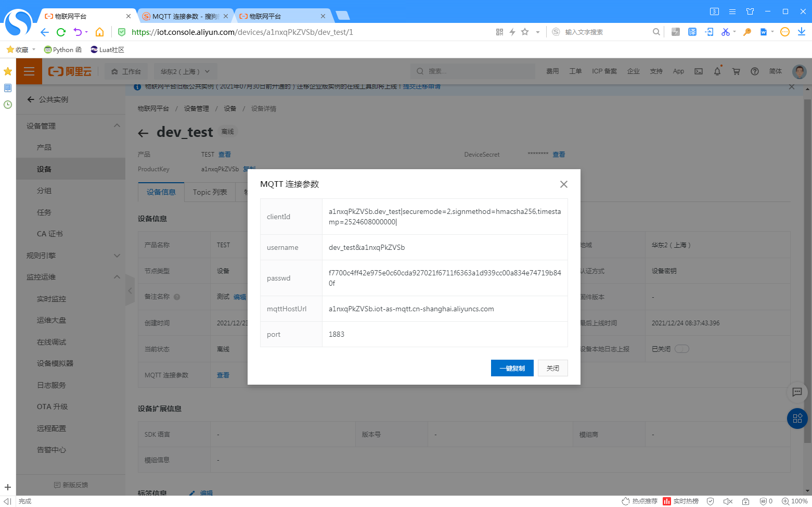Switch to the Topic 列表 tab
812x507 pixels.
pos(210,192)
